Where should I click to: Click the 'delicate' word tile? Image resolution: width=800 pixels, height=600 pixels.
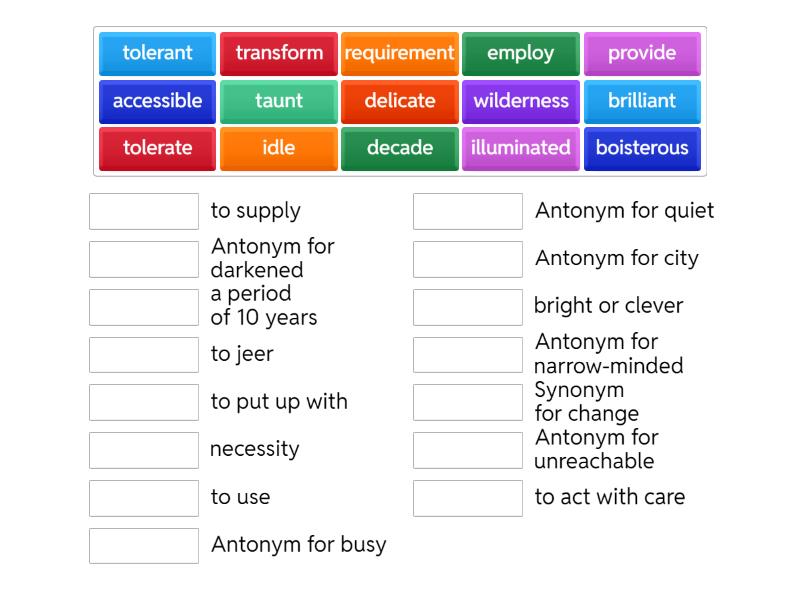click(x=400, y=101)
